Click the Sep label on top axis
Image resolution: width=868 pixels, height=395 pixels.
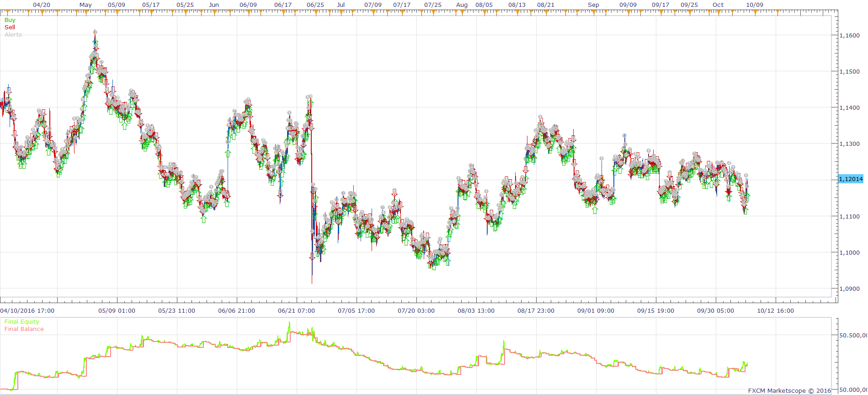click(593, 5)
